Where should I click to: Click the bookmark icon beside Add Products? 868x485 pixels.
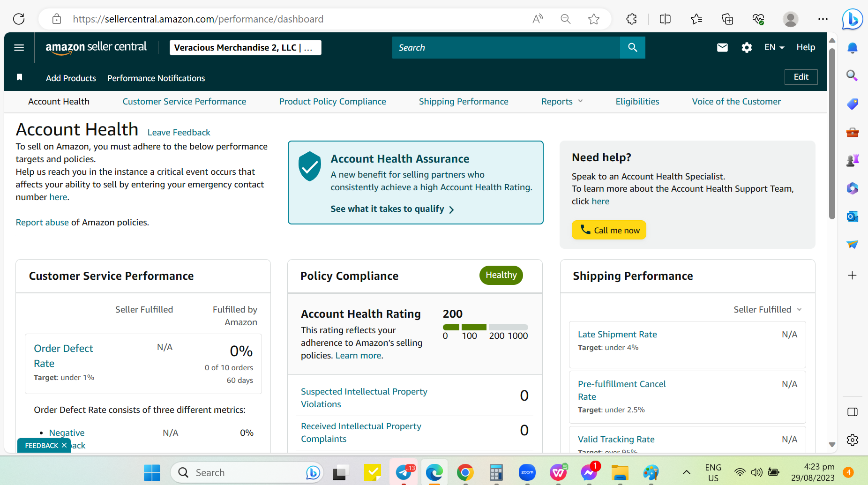click(20, 77)
